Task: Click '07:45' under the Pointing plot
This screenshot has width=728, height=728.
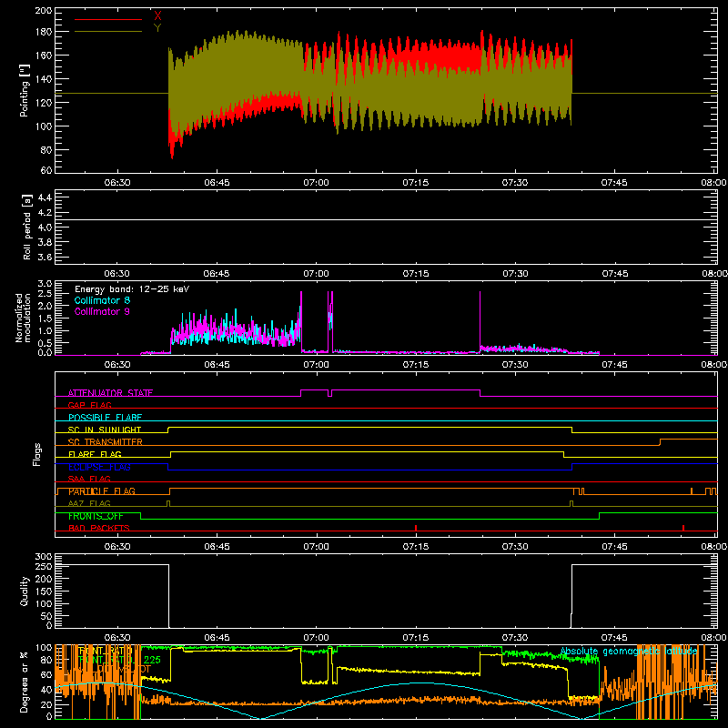Action: [x=614, y=183]
